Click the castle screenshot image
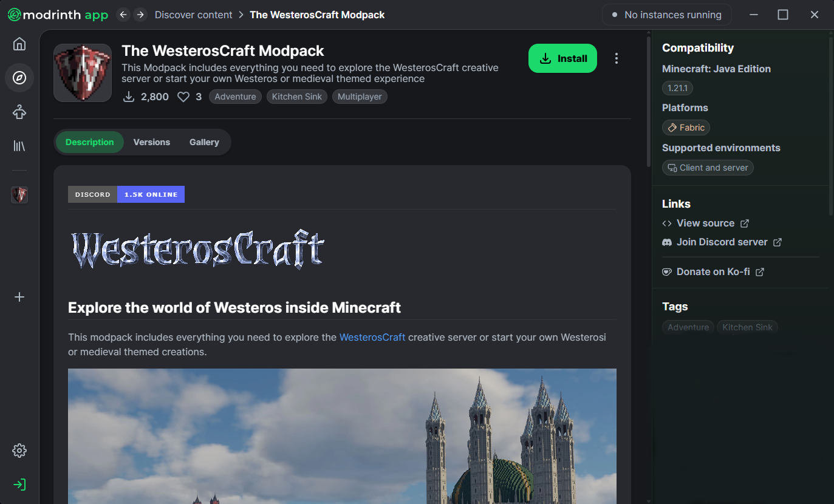This screenshot has height=504, width=834. click(342, 436)
